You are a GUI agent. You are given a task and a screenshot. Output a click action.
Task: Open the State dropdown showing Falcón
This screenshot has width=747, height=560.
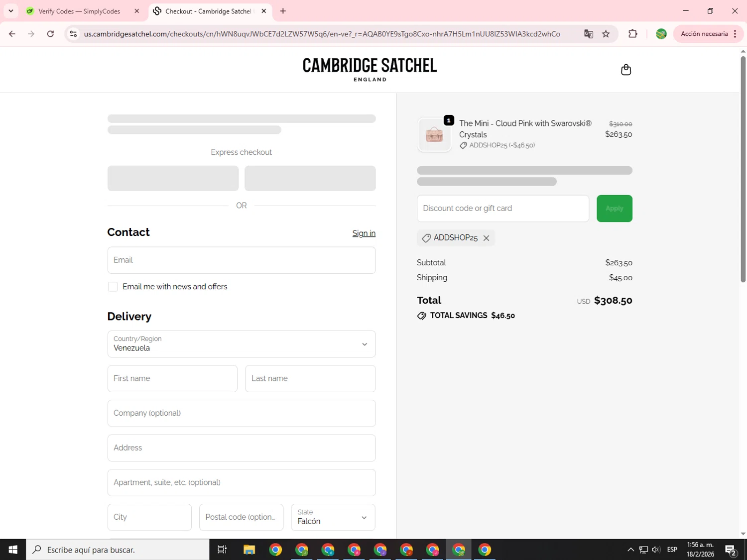pyautogui.click(x=333, y=517)
